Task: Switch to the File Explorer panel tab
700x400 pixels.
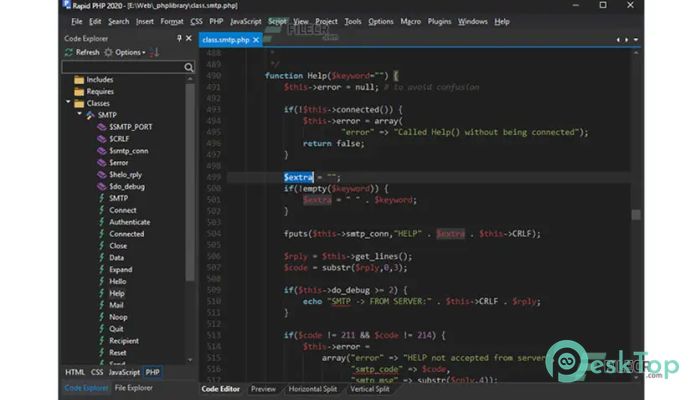Action: [133, 388]
